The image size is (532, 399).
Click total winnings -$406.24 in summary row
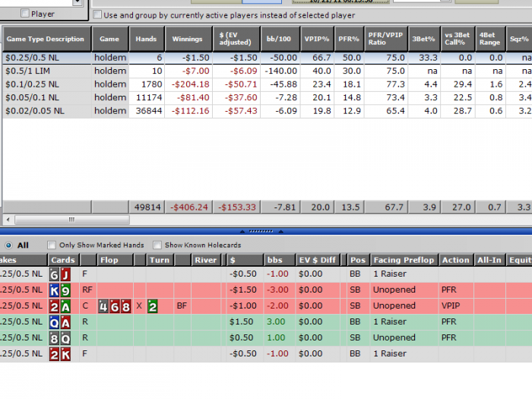(188, 207)
